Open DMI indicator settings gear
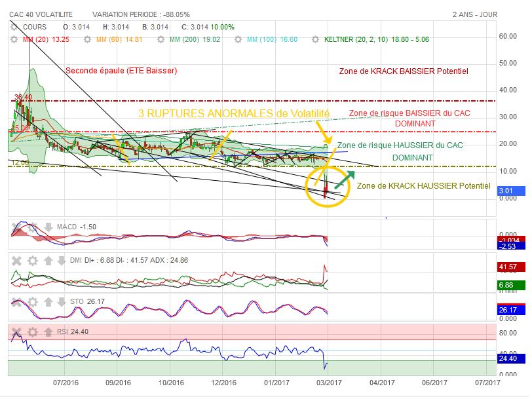This screenshot has width=532, height=397. click(33, 261)
